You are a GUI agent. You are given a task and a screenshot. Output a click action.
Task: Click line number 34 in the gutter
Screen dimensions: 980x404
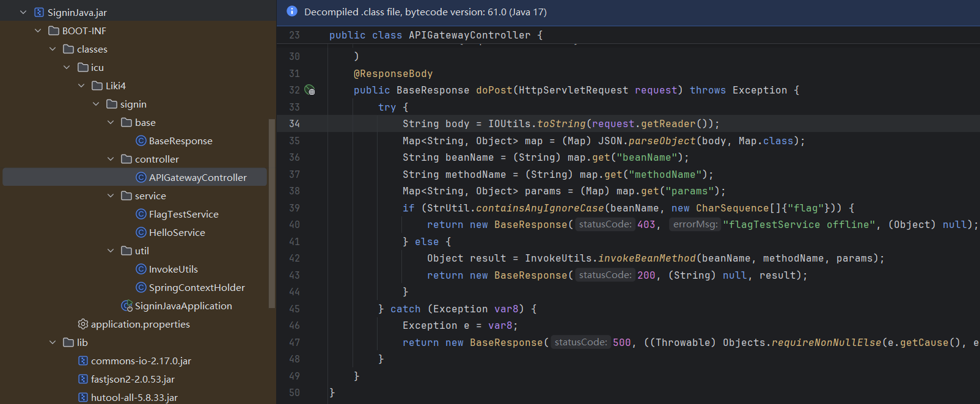click(294, 124)
